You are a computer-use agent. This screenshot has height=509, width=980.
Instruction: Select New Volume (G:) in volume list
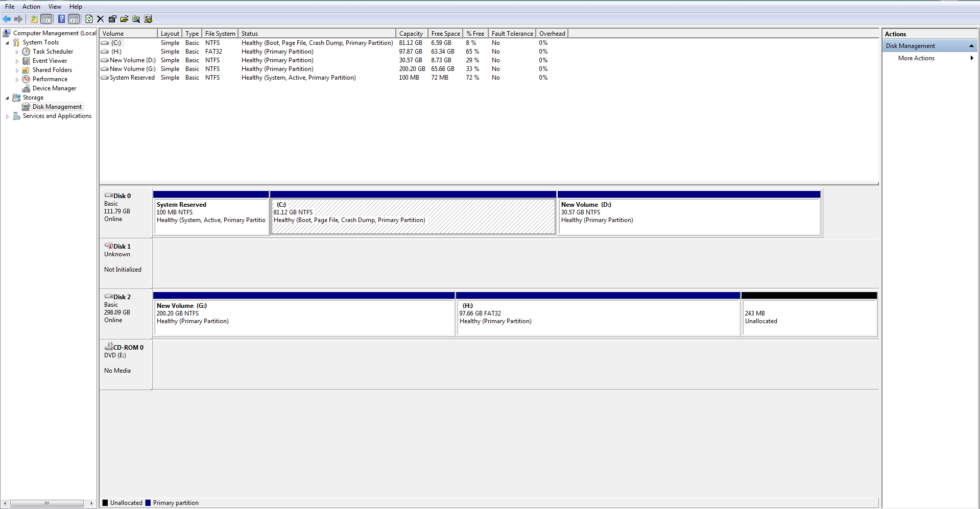[132, 69]
